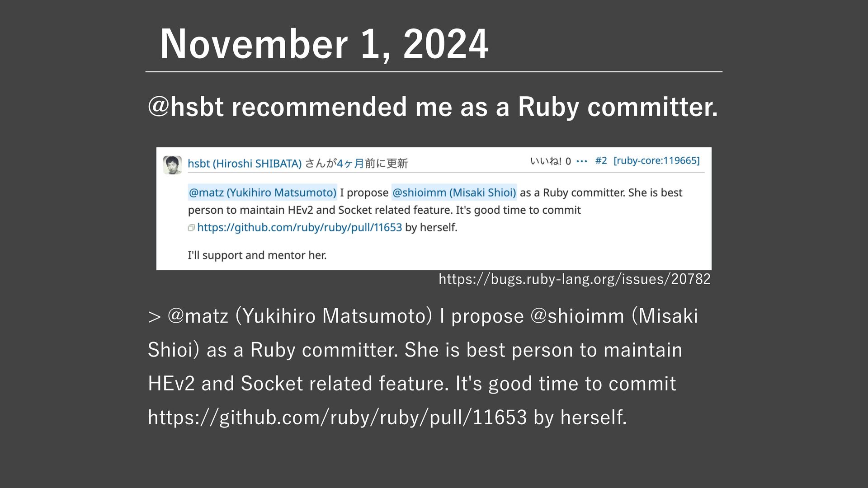Click "@shioimm" in the bottom quoted paragraph
Viewport: 868px width, 488px height.
click(x=577, y=316)
